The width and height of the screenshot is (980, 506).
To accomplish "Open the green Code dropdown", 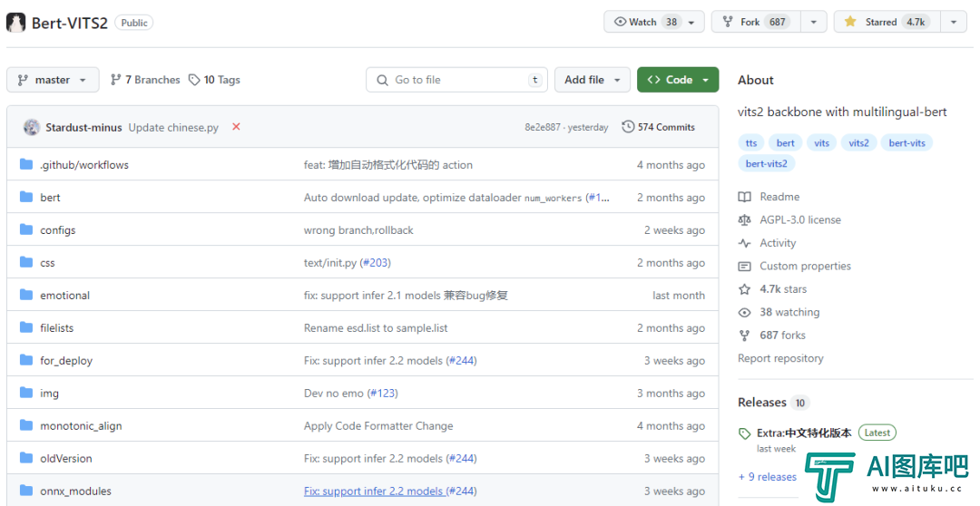I will click(678, 80).
